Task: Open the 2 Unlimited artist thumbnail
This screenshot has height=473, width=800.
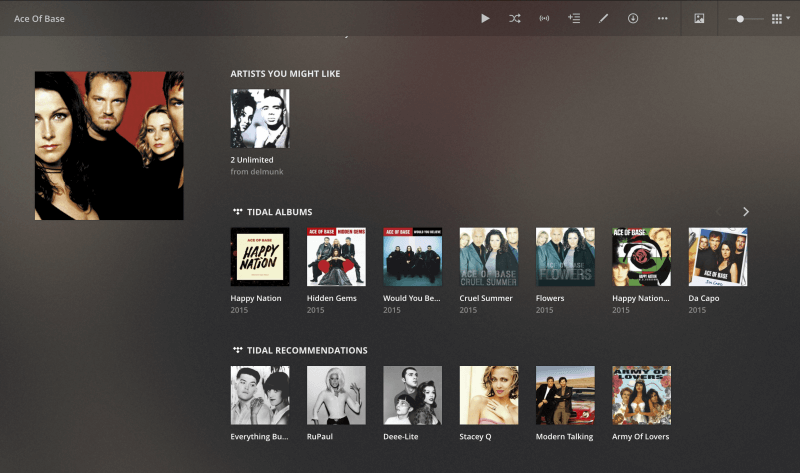Action: [x=260, y=118]
